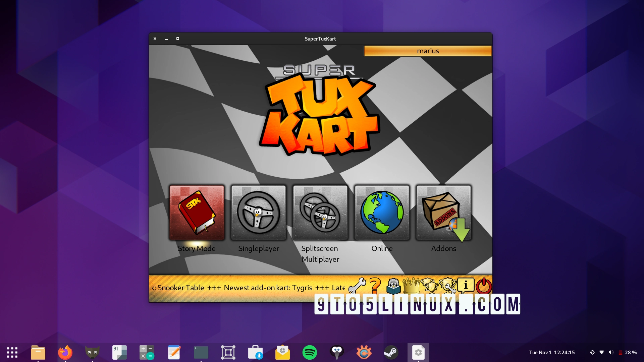The image size is (644, 362).
Task: Open the battery indicator showing 28 %
Action: click(627, 353)
